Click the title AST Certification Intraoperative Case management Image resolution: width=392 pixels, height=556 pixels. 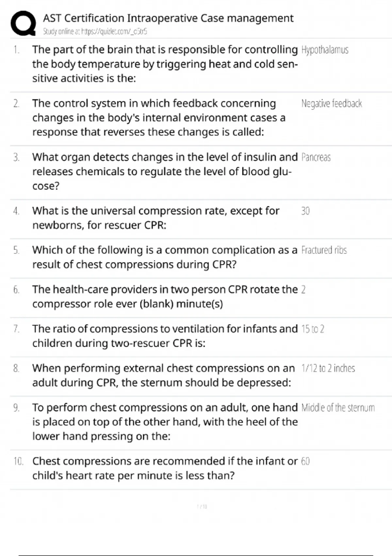168,18
